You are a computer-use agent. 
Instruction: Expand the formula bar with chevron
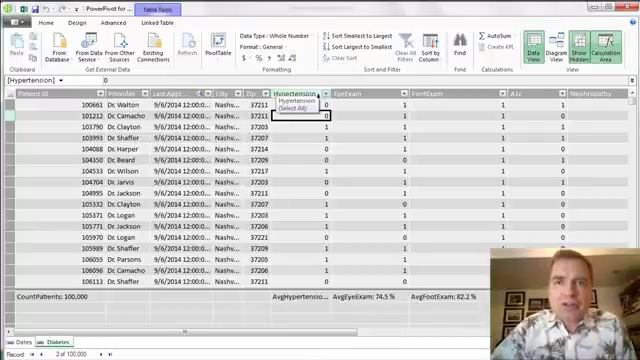pos(632,80)
